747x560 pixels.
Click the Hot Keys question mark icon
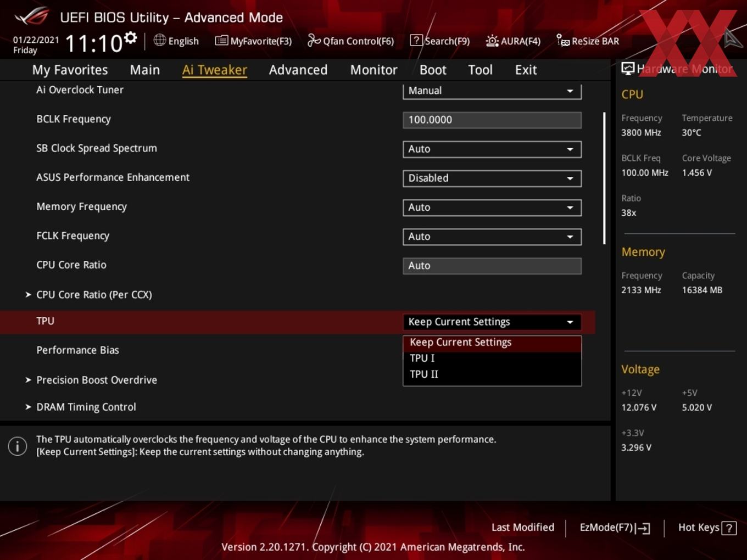[729, 528]
